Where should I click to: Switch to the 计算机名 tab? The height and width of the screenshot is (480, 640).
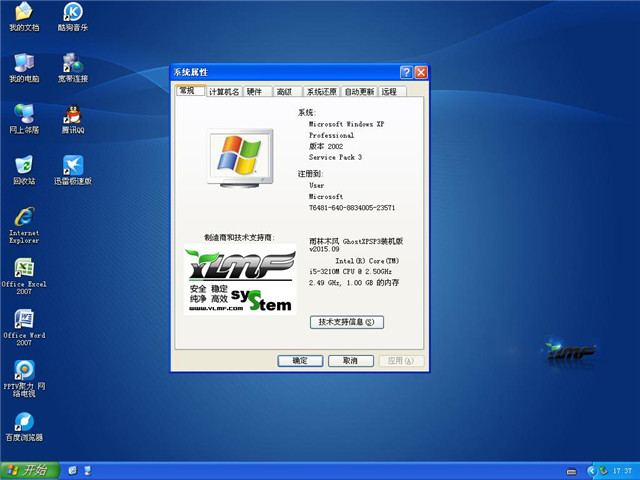(224, 91)
